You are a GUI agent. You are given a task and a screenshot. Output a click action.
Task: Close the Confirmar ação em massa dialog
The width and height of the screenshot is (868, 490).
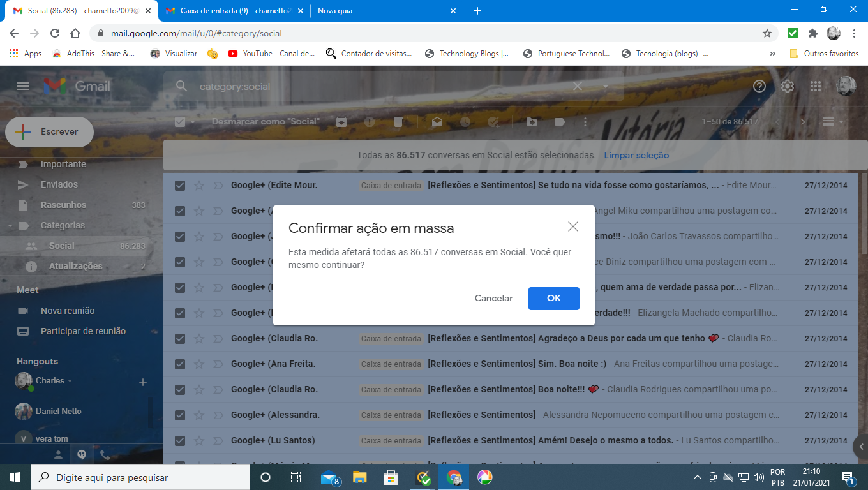tap(573, 226)
